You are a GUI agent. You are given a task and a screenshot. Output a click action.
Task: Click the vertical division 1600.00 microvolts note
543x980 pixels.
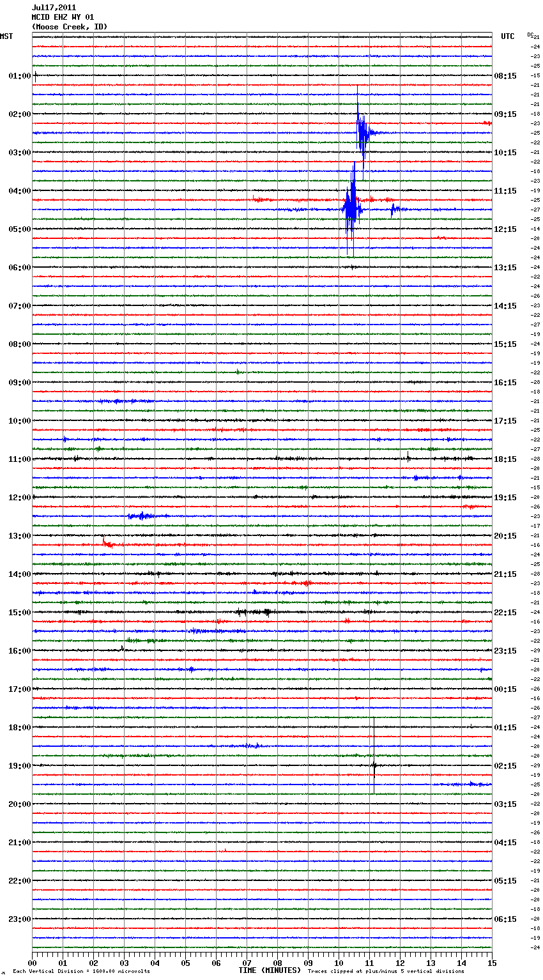(x=81, y=972)
